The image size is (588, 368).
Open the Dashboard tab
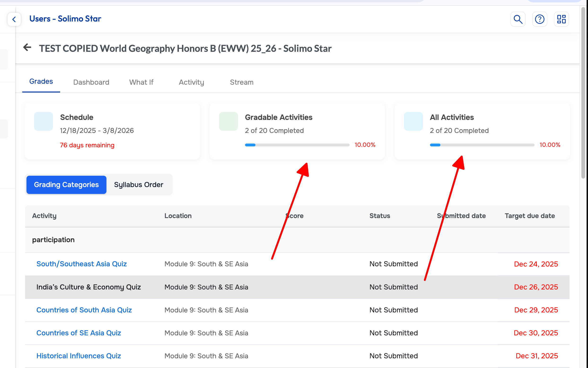click(91, 82)
